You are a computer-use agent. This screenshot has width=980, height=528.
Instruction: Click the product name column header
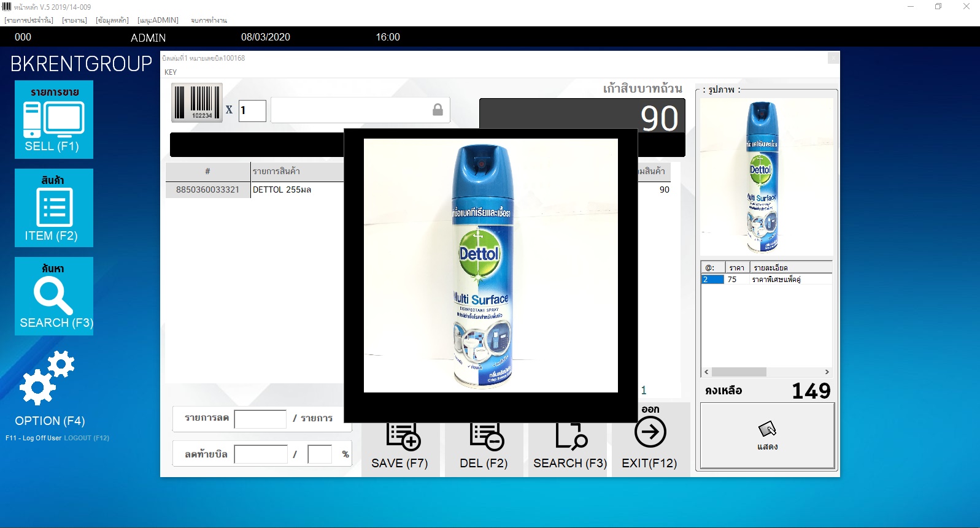pos(297,171)
